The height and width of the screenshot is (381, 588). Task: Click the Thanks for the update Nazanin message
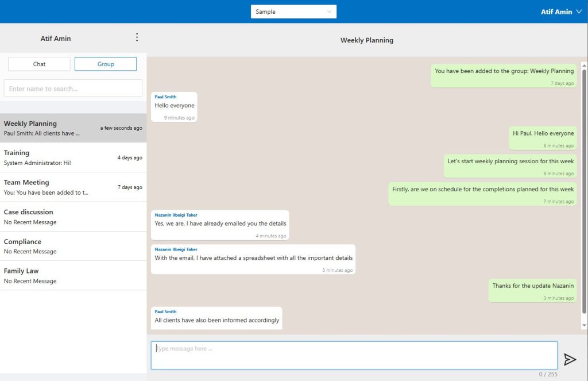click(532, 286)
